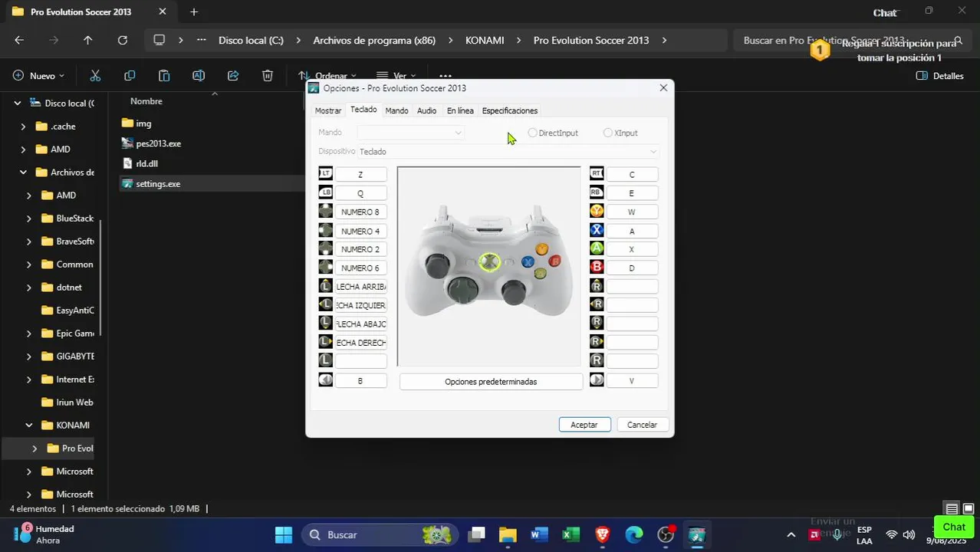Viewport: 980px width, 552px height.
Task: Expand the .cache folder in the tree
Action: pos(23,127)
